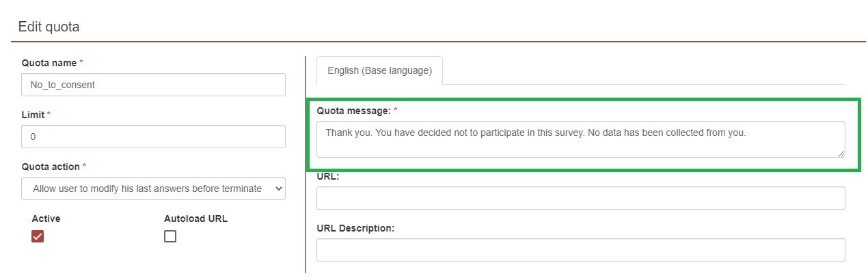Click the "Edit quota" heading
The image size is (868, 280).
pos(49,27)
